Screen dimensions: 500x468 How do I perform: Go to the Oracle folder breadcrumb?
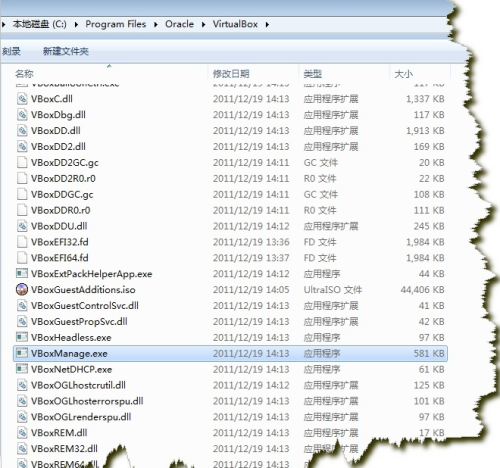click(x=179, y=24)
